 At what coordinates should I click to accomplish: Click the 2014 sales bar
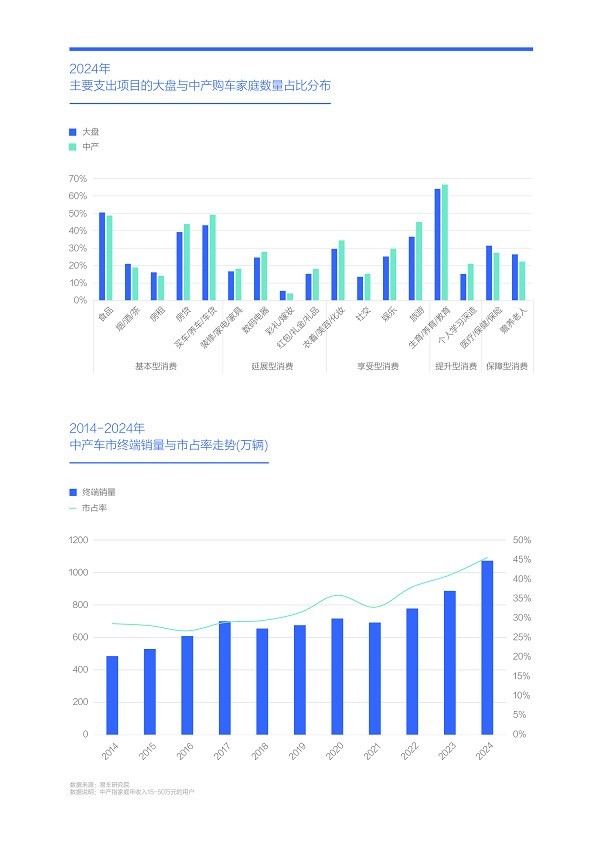tap(112, 695)
